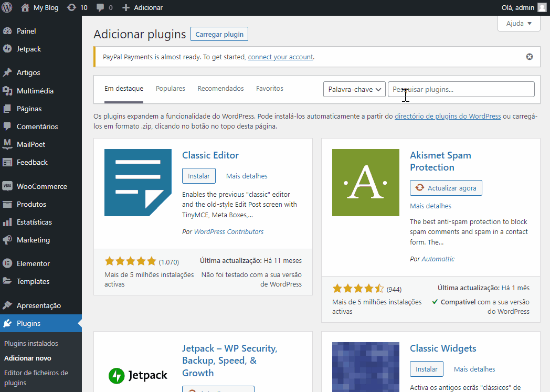Click the Olá, admin account text
Viewport: 550px width, 392px height.
(518, 8)
